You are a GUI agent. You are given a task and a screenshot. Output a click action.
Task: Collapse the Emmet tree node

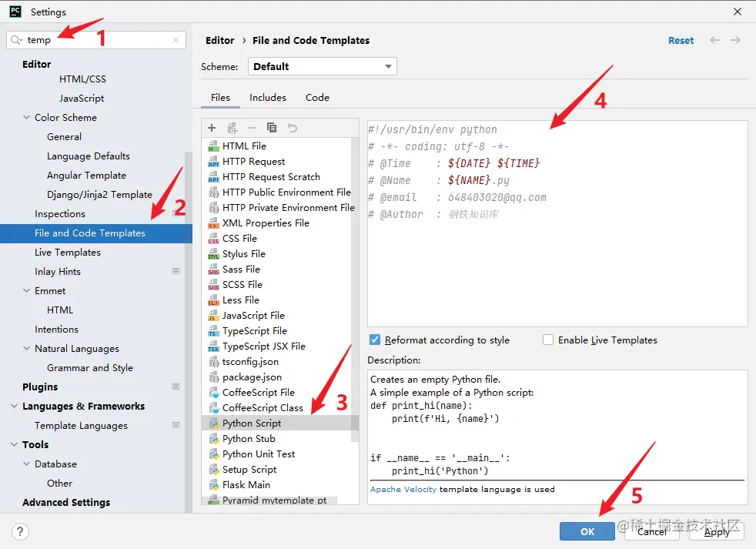(26, 290)
